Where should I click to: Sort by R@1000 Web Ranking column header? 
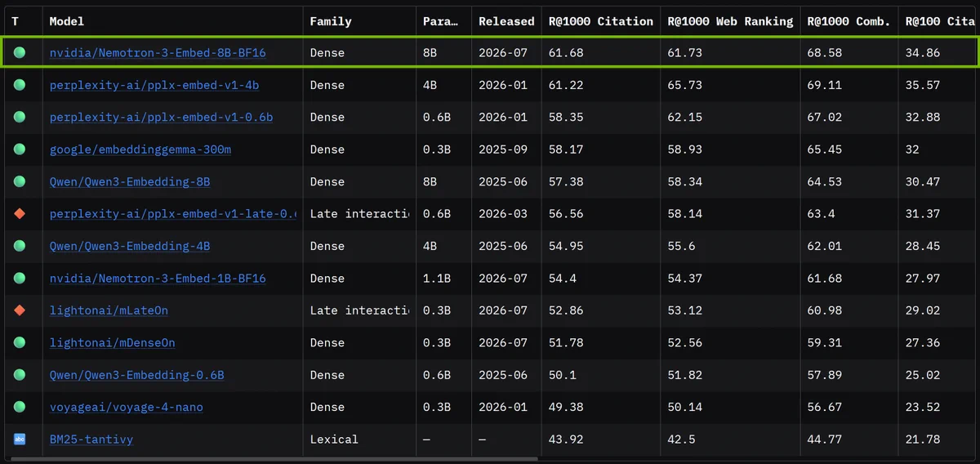pos(730,21)
